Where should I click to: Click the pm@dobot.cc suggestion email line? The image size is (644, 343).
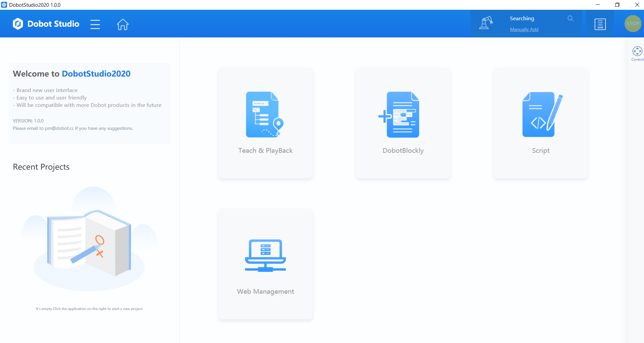pyautogui.click(x=73, y=128)
